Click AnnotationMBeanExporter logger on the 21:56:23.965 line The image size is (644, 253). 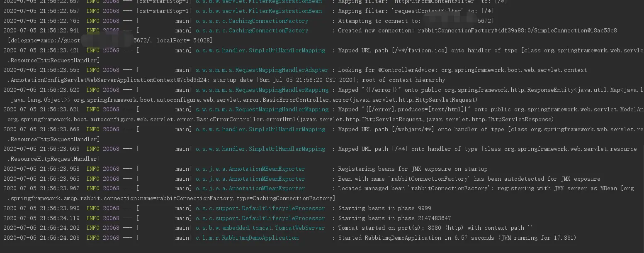(250, 179)
